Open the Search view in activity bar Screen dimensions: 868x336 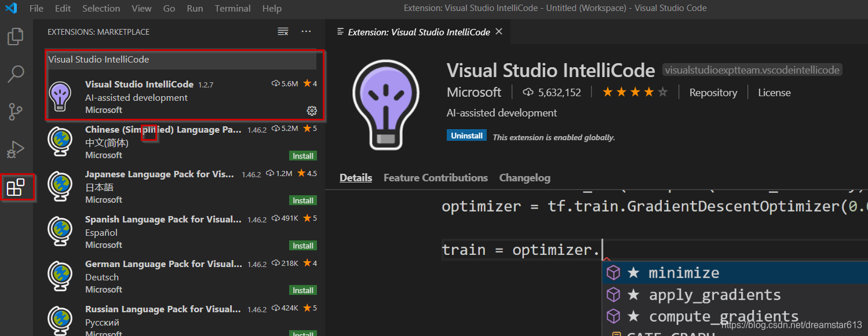point(16,74)
